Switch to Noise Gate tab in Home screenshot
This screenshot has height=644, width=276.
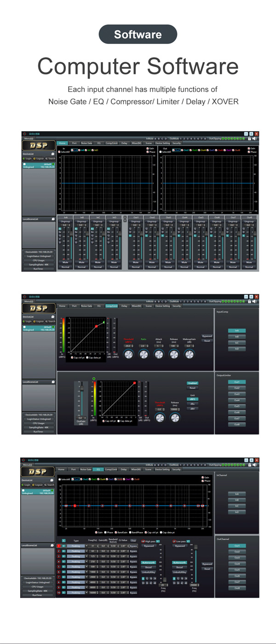click(x=86, y=143)
